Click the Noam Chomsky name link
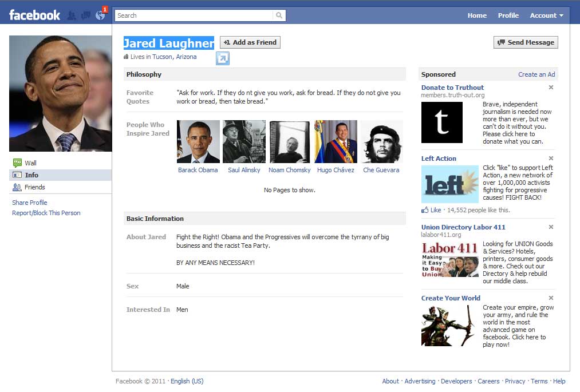This screenshot has height=392, width=580. pos(290,170)
